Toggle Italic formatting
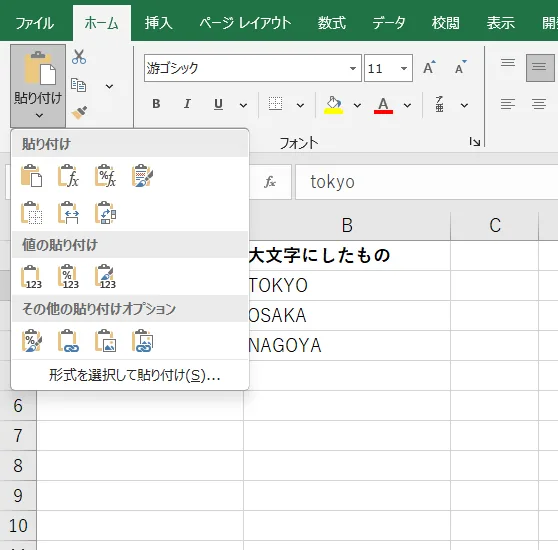Viewport: 558px width, 550px height. tap(187, 104)
